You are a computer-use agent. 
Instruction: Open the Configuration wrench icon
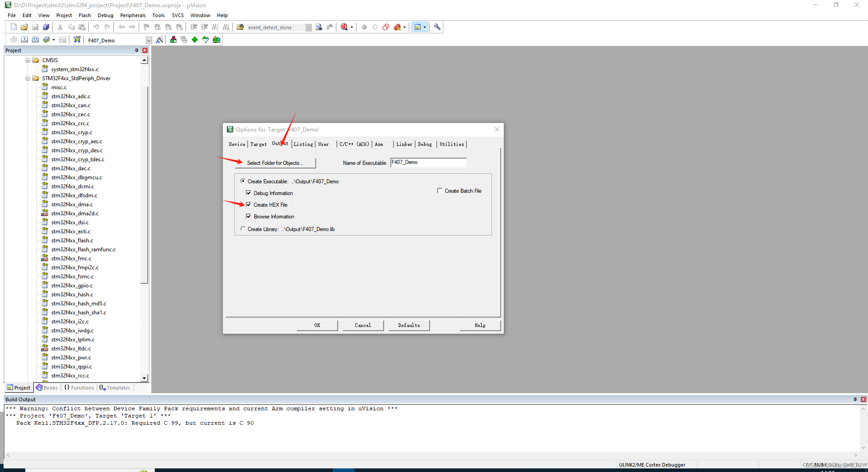coord(437,27)
